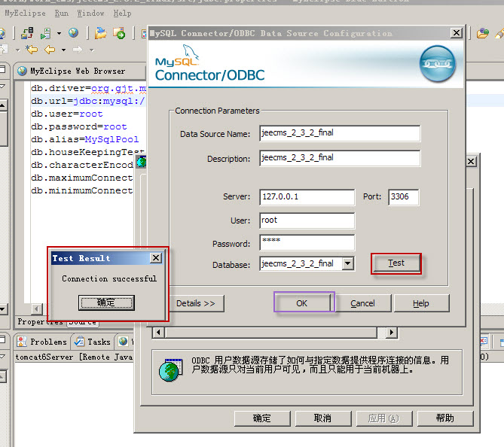
Task: Click the ODBC data source globe icon
Action: [x=170, y=369]
